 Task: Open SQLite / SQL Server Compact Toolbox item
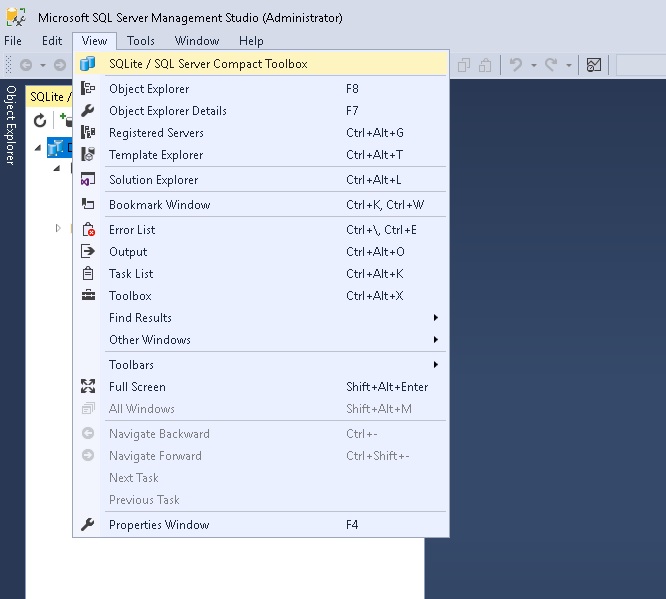tap(261, 64)
